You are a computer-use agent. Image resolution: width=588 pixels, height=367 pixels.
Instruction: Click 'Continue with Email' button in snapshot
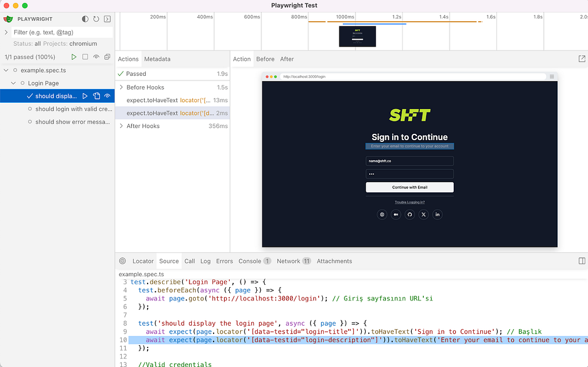tap(409, 187)
